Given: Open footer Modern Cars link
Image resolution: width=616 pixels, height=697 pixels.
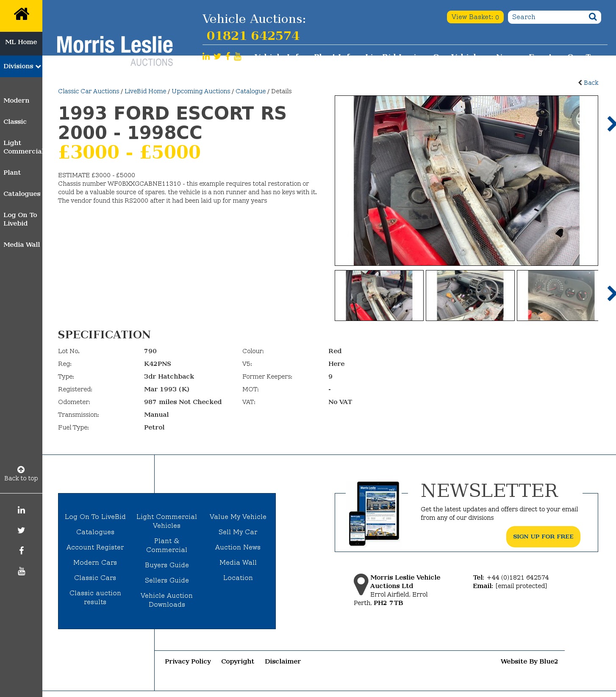Looking at the screenshot, I should pyautogui.click(x=95, y=563).
